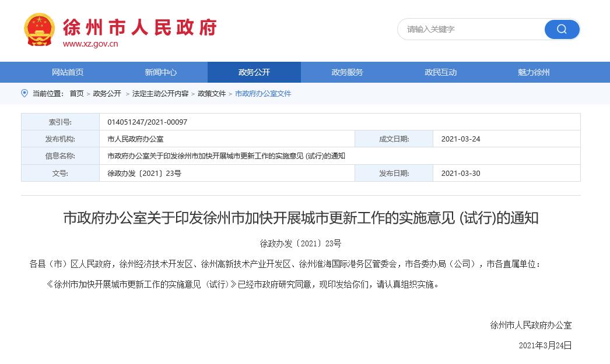Click the main article heading
The height and width of the screenshot is (364, 610).
(301, 218)
